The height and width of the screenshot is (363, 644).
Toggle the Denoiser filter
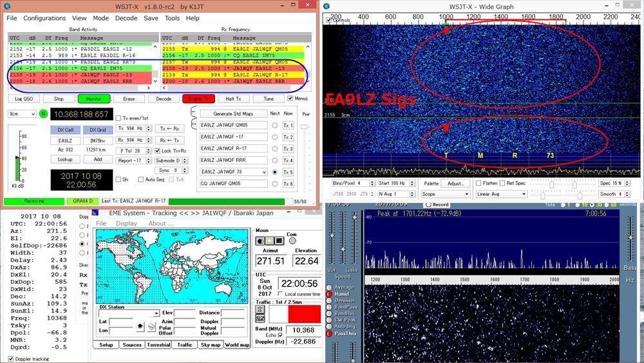[329, 300]
